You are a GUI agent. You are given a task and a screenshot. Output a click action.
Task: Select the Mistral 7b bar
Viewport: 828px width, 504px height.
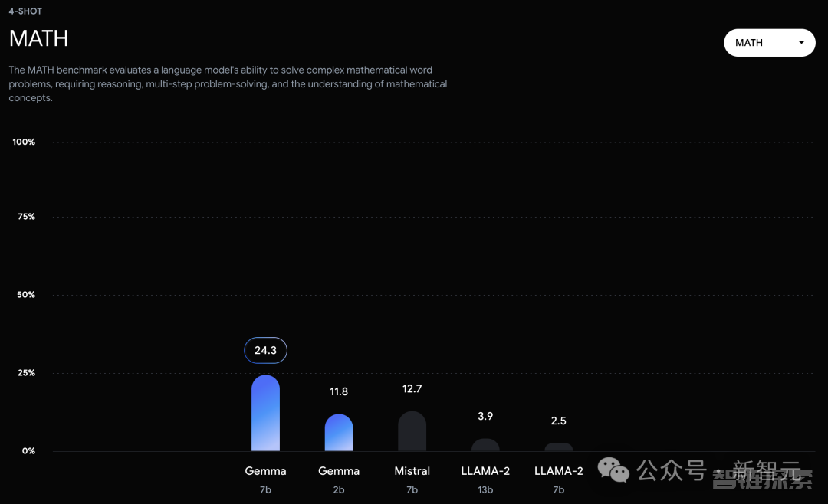pos(412,431)
